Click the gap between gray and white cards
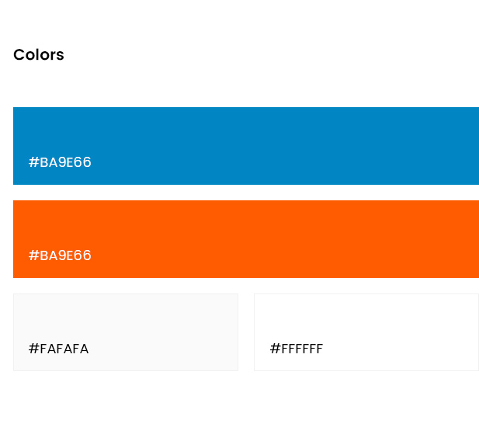Screen dimensions: 479x448 pos(246,332)
